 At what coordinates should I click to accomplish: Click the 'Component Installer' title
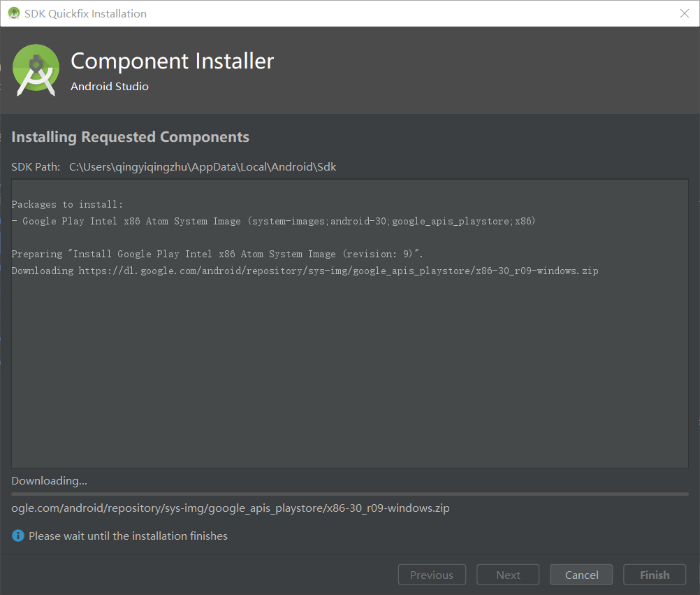coord(173,62)
